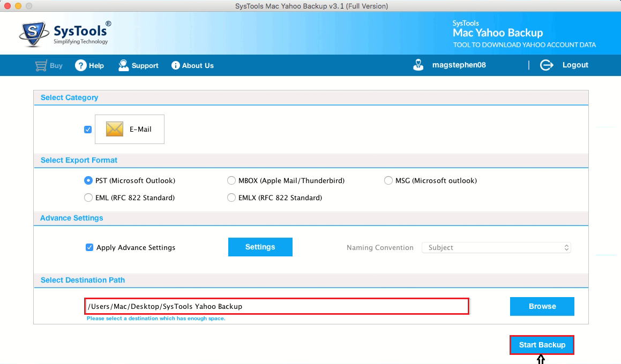Select PST (Microsoft Outlook) format

point(88,180)
